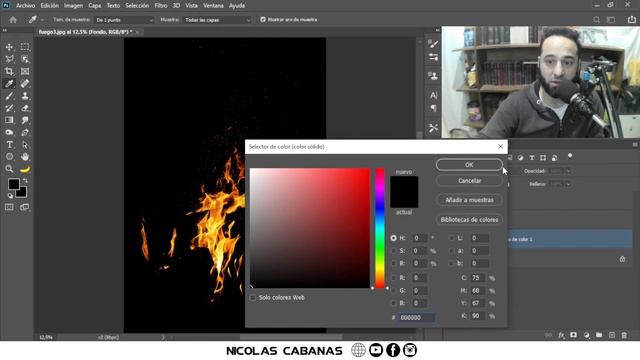
Task: Open the Character panel icon
Action: [433, 95]
